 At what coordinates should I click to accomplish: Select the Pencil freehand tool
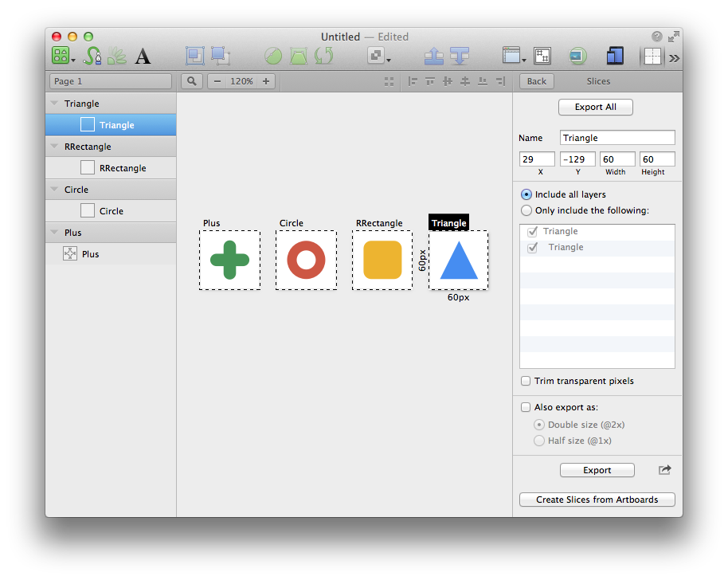[x=117, y=56]
